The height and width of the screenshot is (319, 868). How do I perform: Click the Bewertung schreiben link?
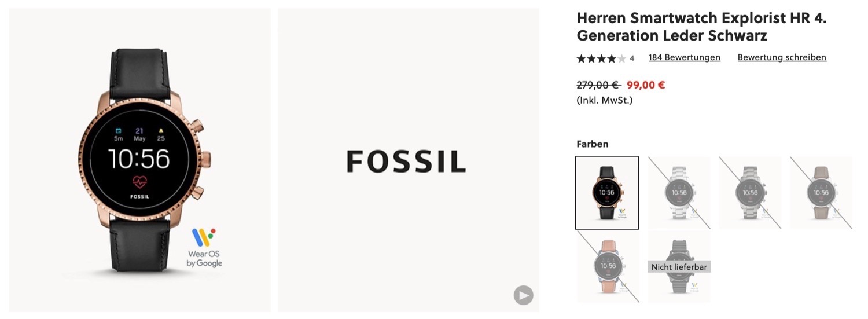pyautogui.click(x=781, y=57)
